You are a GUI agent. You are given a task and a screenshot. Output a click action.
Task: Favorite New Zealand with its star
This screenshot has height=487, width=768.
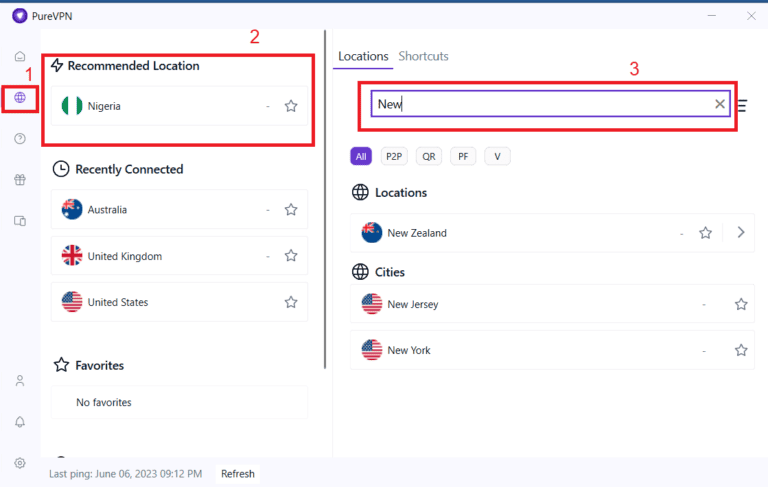(705, 233)
